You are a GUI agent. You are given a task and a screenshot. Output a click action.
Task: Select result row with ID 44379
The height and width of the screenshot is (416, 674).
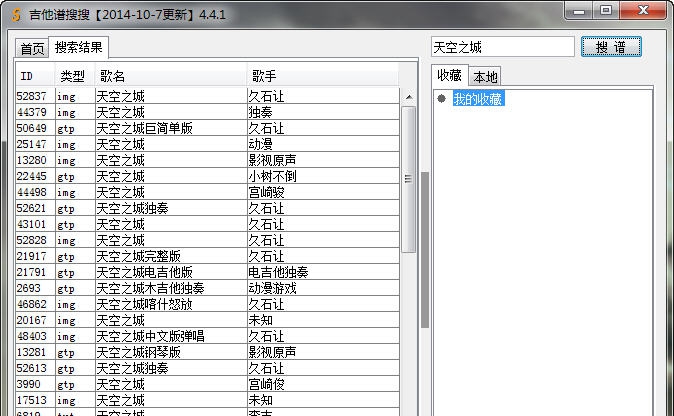coord(208,112)
